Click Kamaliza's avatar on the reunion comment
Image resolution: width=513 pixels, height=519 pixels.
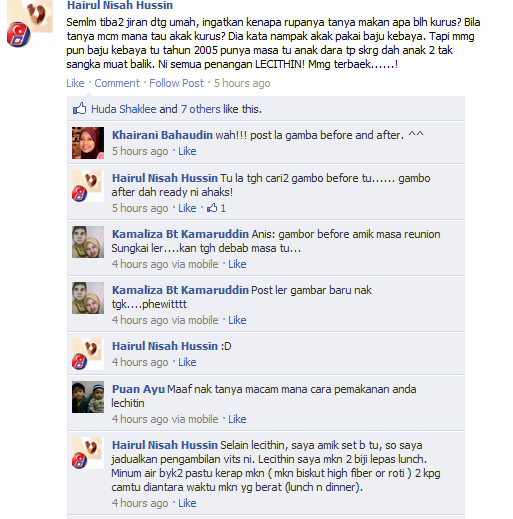[x=88, y=242]
